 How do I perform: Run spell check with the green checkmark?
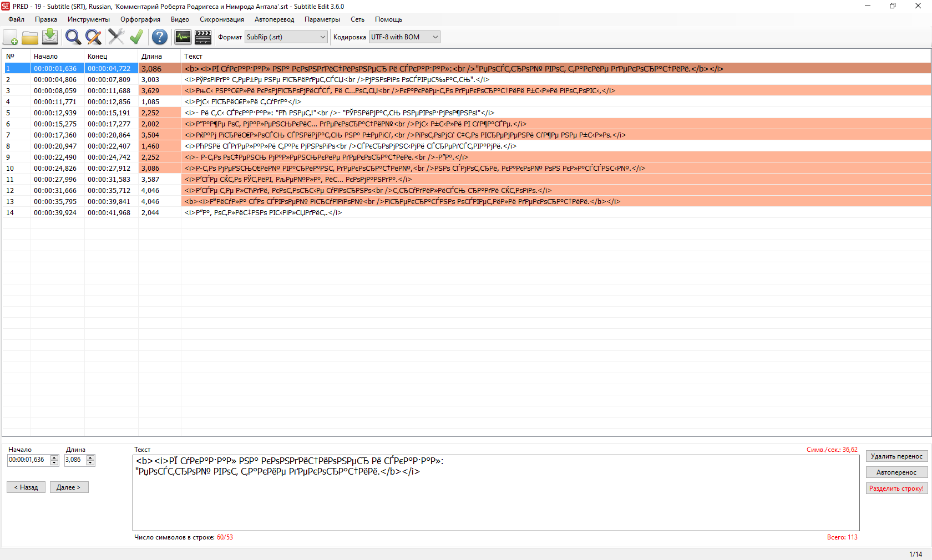pyautogui.click(x=136, y=37)
